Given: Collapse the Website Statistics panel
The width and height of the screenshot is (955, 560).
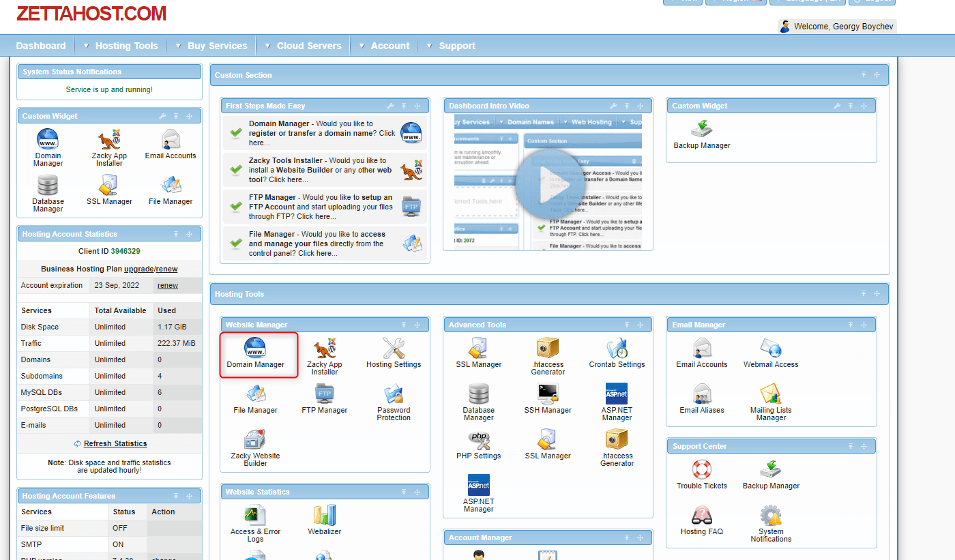Looking at the screenshot, I should 403,492.
